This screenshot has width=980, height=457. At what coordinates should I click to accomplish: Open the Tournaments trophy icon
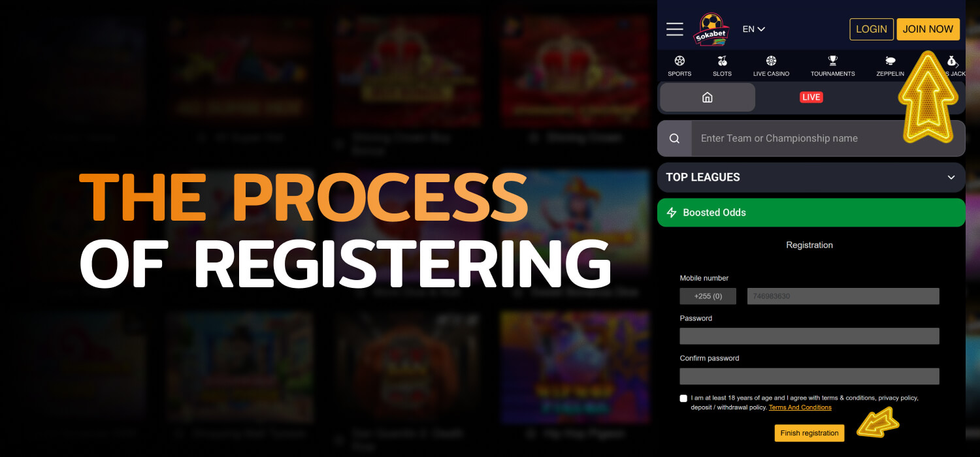point(832,61)
